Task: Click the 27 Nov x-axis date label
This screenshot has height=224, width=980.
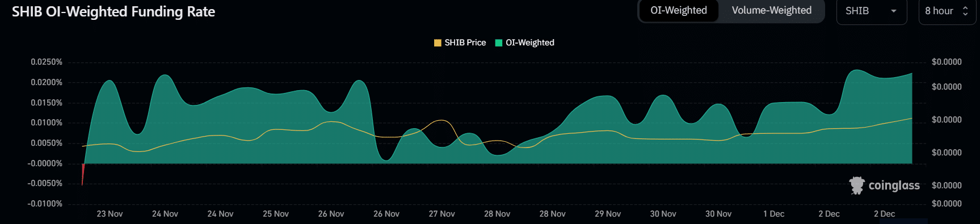Action: (441, 214)
